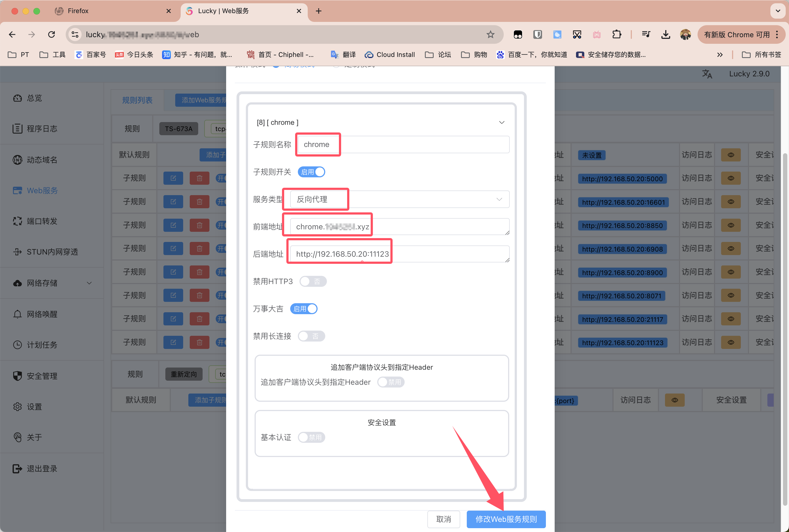Screen dimensions: 789x532
Task: Open the Cloud Install bookmark
Action: click(x=390, y=55)
